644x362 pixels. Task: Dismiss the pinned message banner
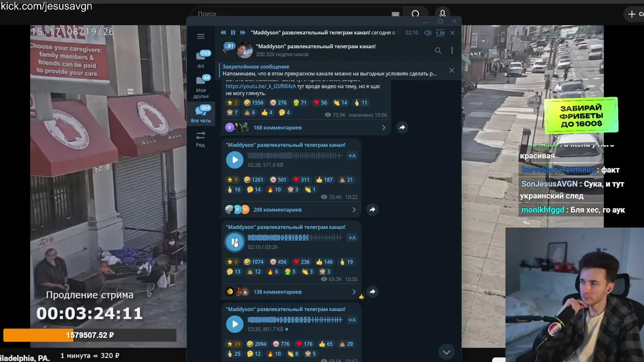[x=451, y=70]
